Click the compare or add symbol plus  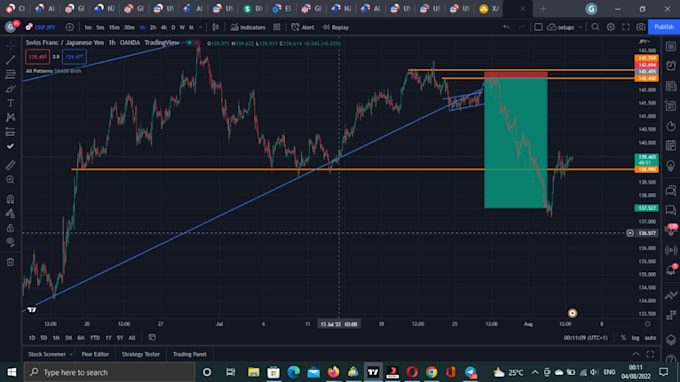click(69, 27)
